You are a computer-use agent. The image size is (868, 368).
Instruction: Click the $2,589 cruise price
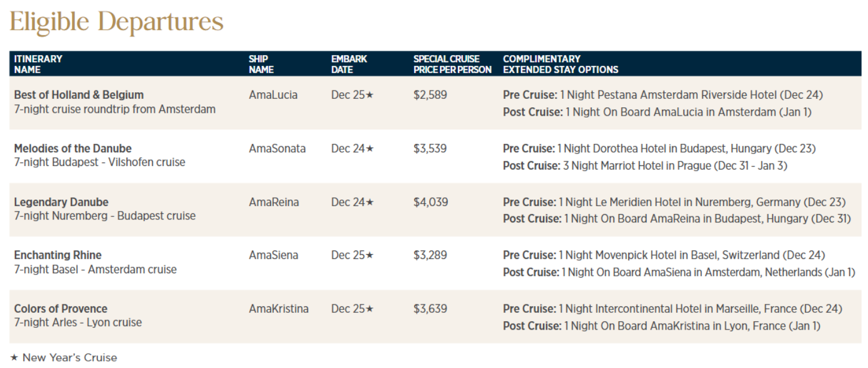coord(430,95)
